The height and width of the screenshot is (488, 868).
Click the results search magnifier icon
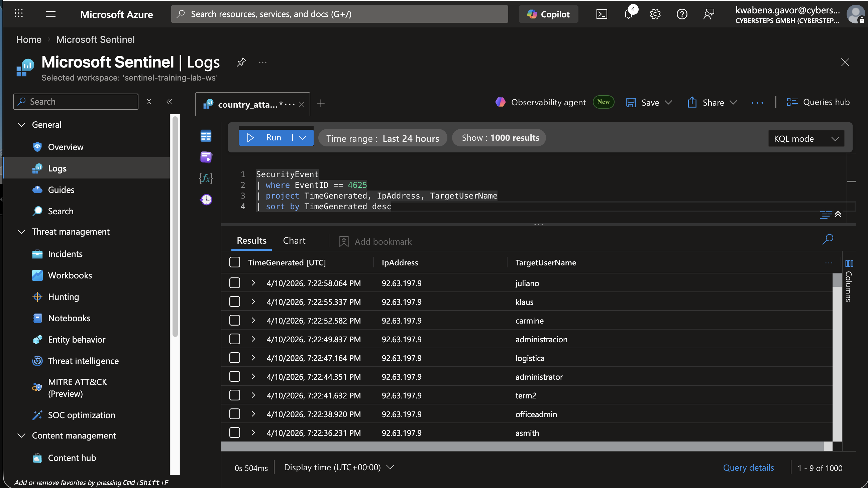point(828,239)
